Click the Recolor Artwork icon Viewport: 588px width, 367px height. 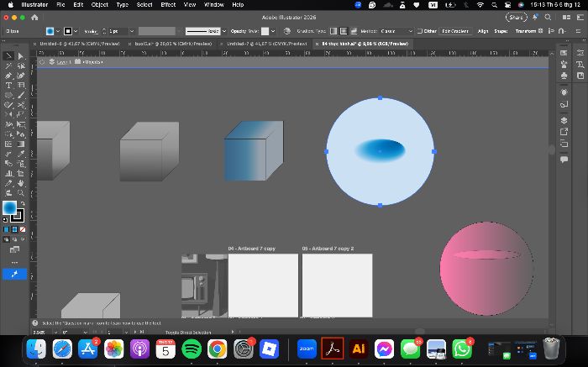(287, 31)
